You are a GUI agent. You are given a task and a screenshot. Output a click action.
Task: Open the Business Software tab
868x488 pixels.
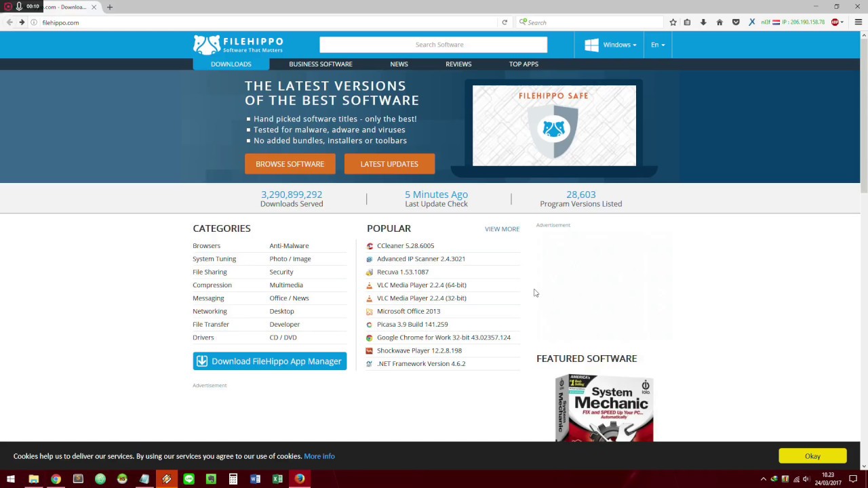(321, 64)
